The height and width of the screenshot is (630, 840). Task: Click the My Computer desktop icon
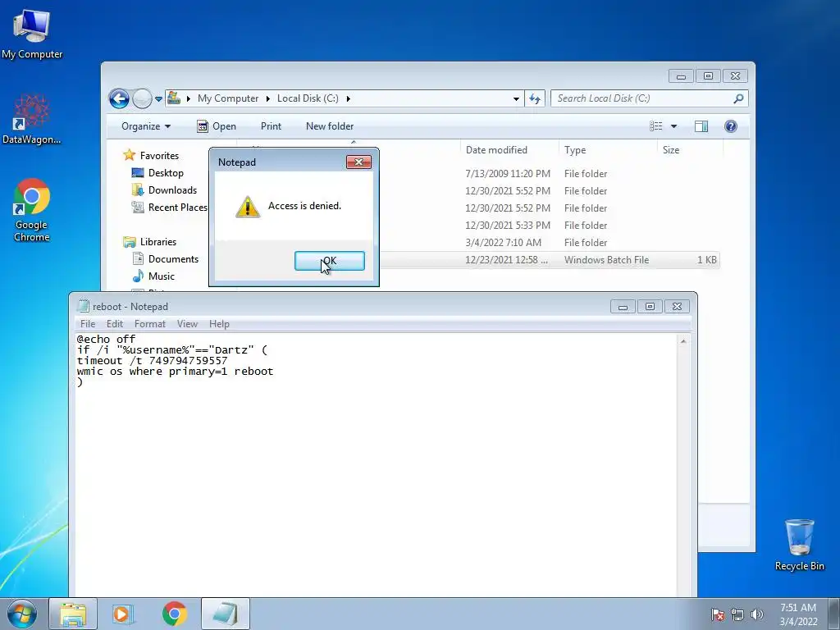(32, 34)
